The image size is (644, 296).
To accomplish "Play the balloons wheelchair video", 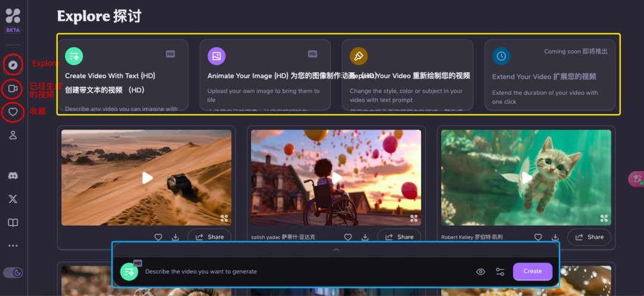I will pos(337,178).
